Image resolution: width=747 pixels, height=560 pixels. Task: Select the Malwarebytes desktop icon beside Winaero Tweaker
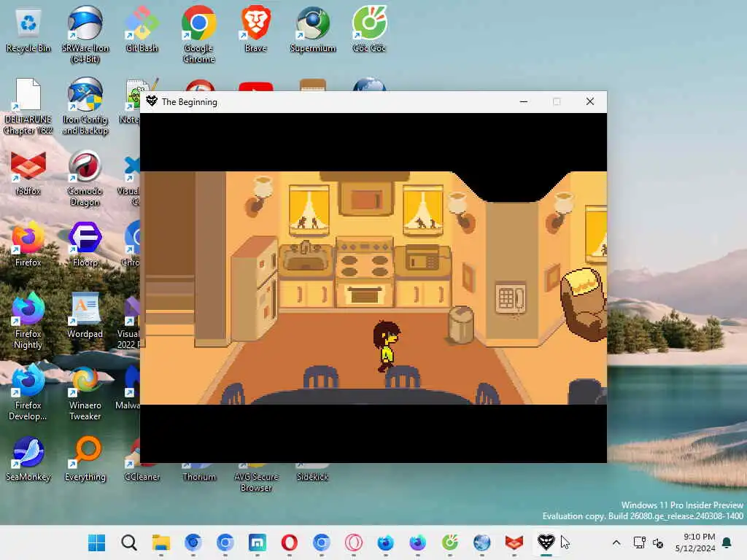tap(128, 386)
